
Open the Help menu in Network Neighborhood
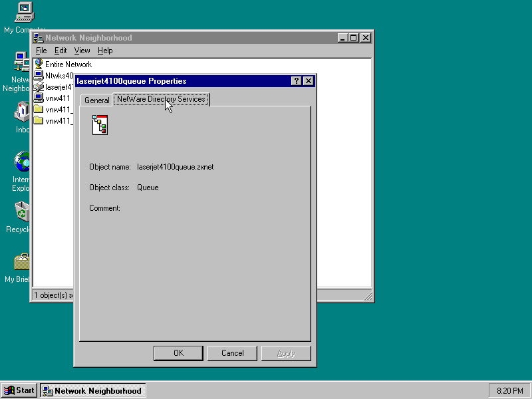click(x=105, y=51)
